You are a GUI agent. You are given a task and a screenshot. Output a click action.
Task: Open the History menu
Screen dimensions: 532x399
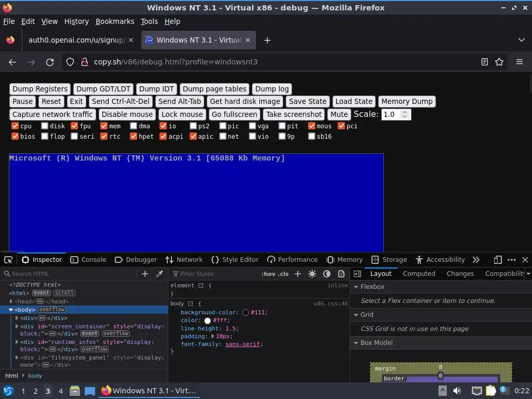(x=76, y=21)
